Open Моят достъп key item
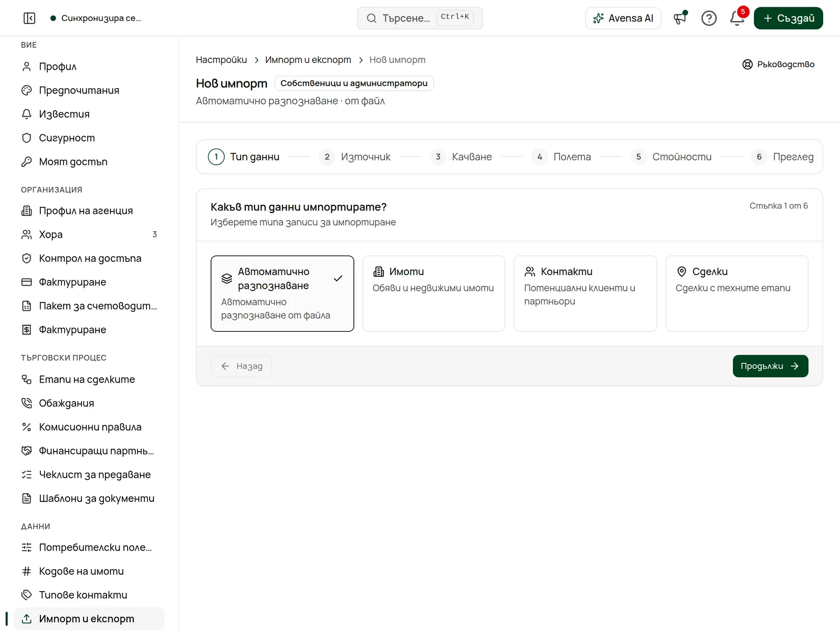The height and width of the screenshot is (630, 840). 89,162
